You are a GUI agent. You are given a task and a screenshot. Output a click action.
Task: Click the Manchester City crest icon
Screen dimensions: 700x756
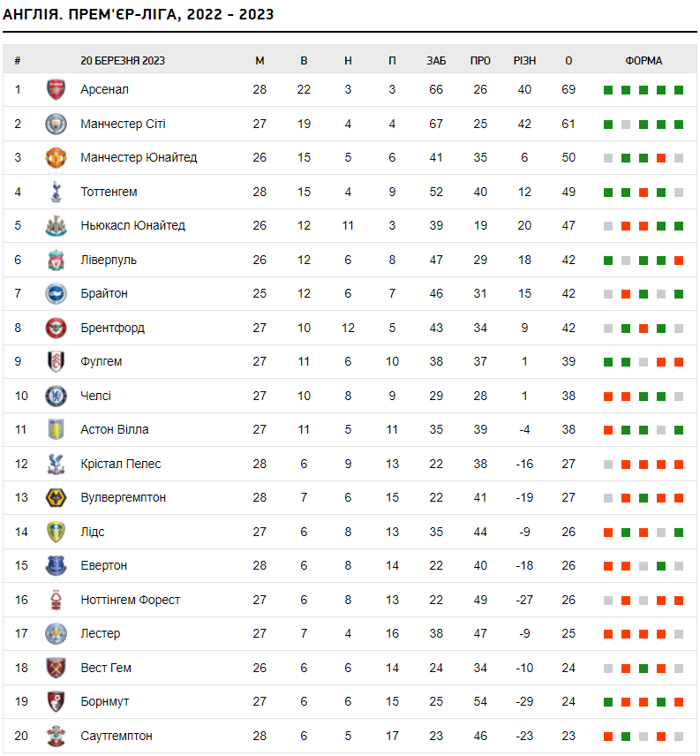tap(56, 124)
